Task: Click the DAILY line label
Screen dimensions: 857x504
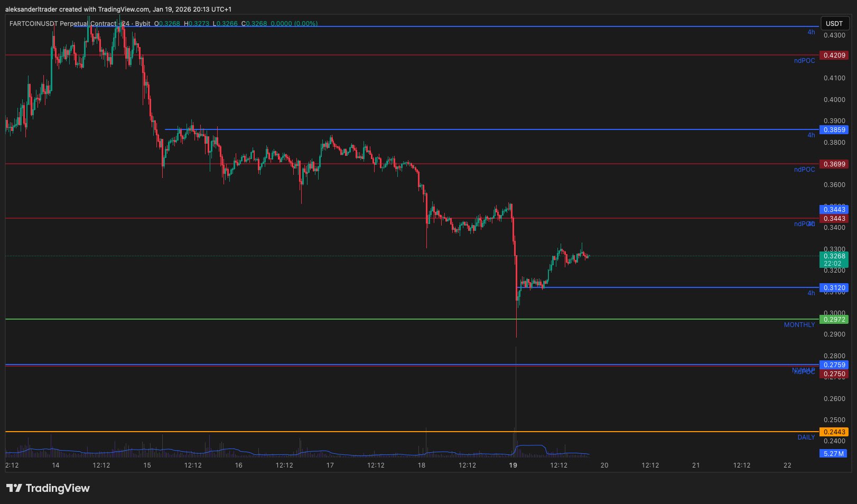Action: pos(806,437)
